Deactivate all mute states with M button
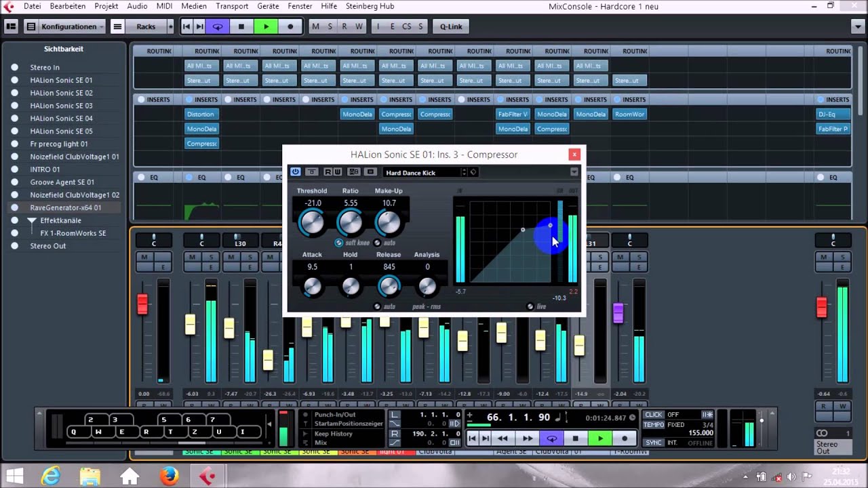The height and width of the screenshot is (488, 868). [315, 26]
